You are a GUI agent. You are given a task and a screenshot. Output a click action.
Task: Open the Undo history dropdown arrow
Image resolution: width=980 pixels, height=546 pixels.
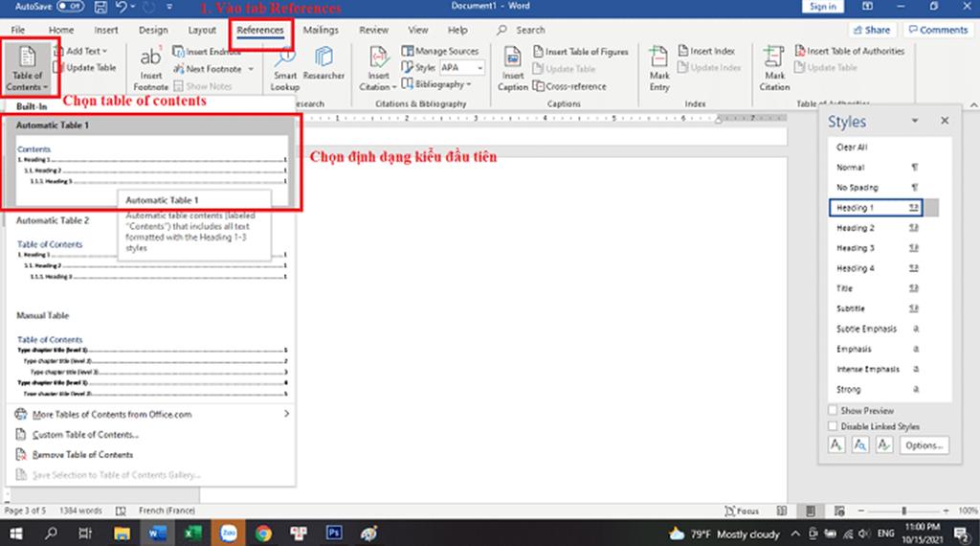(x=132, y=7)
